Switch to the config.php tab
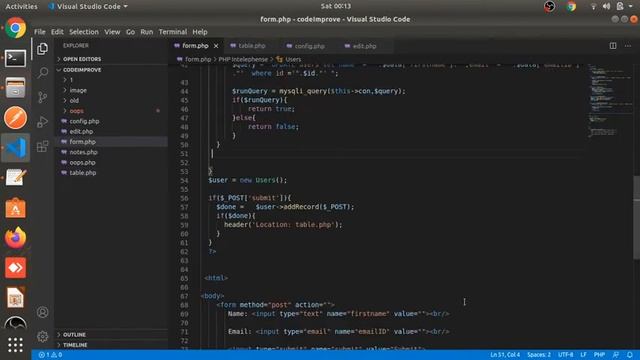The height and width of the screenshot is (360, 640). [x=309, y=46]
